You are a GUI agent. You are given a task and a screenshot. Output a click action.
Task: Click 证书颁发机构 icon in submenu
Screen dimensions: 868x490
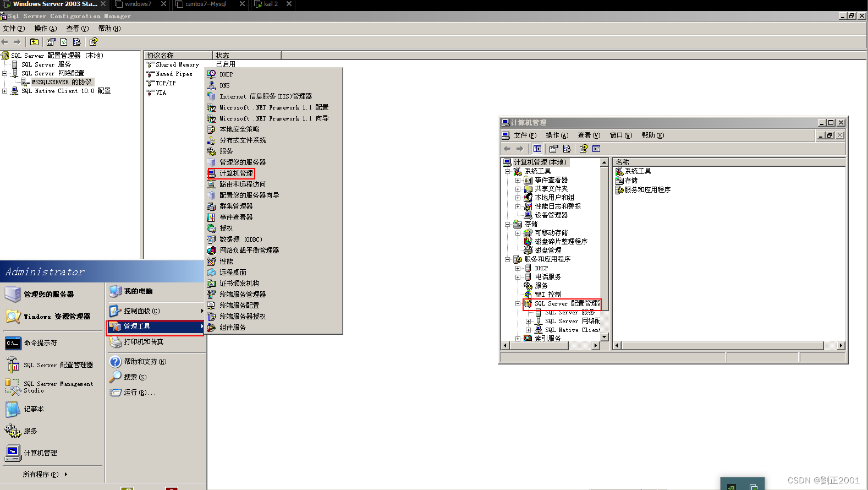pyautogui.click(x=211, y=284)
